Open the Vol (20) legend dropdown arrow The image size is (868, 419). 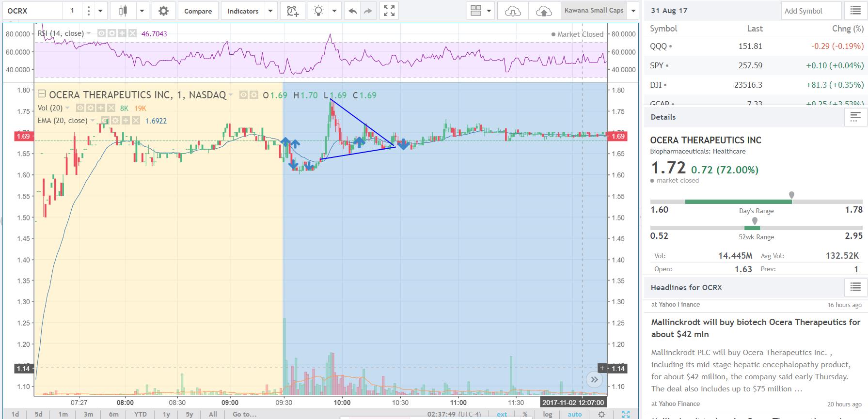tap(67, 108)
